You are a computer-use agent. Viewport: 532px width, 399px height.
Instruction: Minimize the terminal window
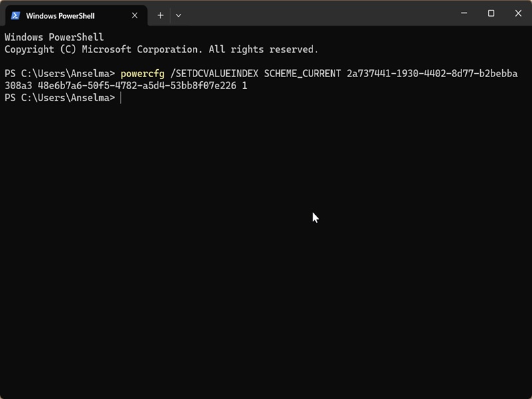pyautogui.click(x=464, y=13)
